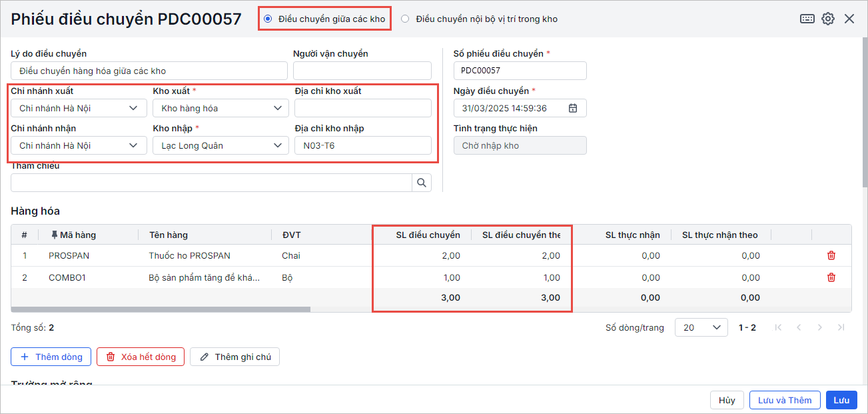Click the Thêm ghi chú button

pos(234,357)
